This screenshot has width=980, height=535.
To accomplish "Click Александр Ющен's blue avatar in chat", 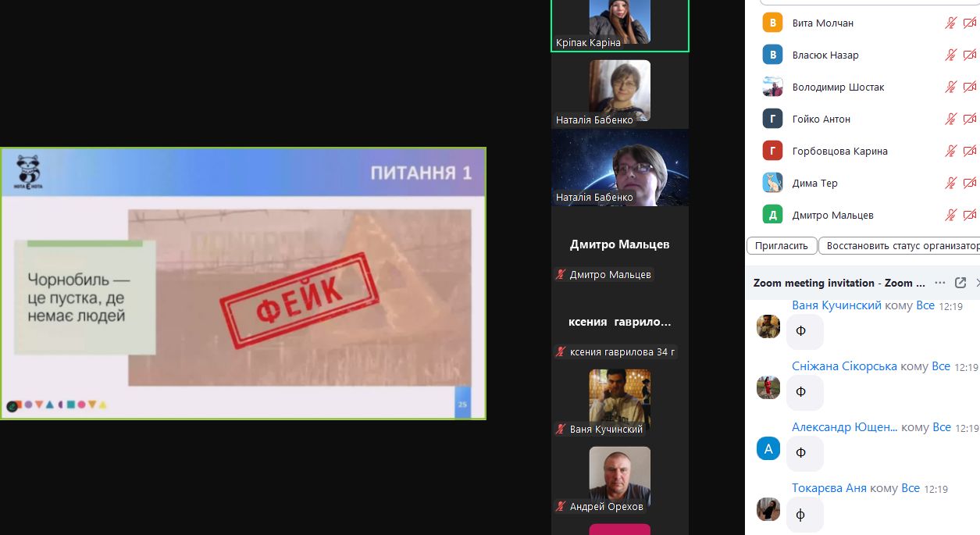I will (x=768, y=448).
